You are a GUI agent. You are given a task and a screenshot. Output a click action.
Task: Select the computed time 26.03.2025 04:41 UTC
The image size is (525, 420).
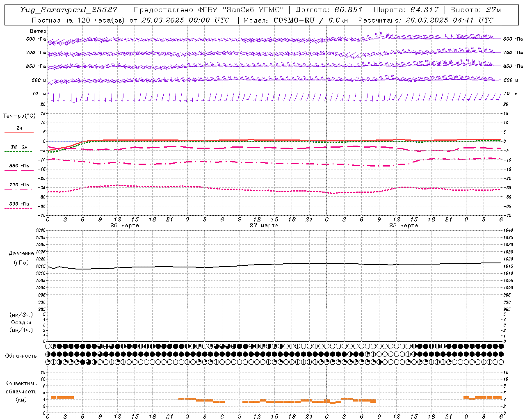(449, 20)
